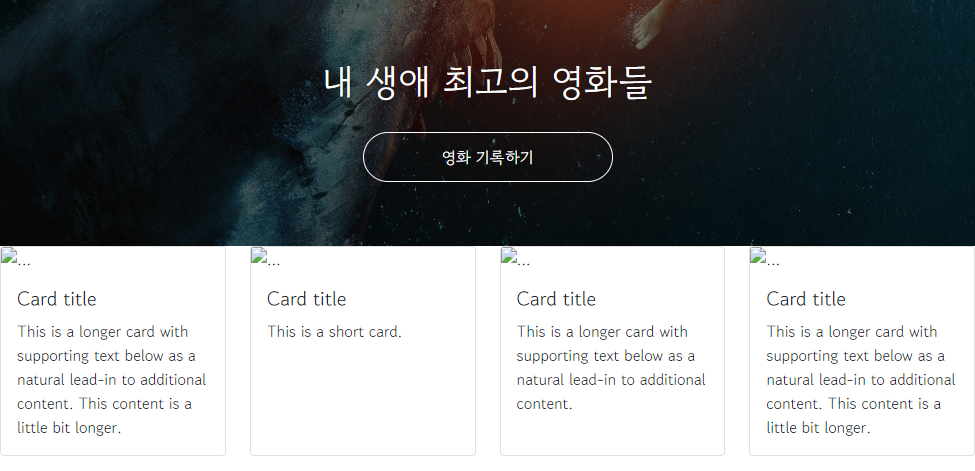The width and height of the screenshot is (975, 471).
Task: Click the '...' alt text in the last card
Action: point(773,262)
